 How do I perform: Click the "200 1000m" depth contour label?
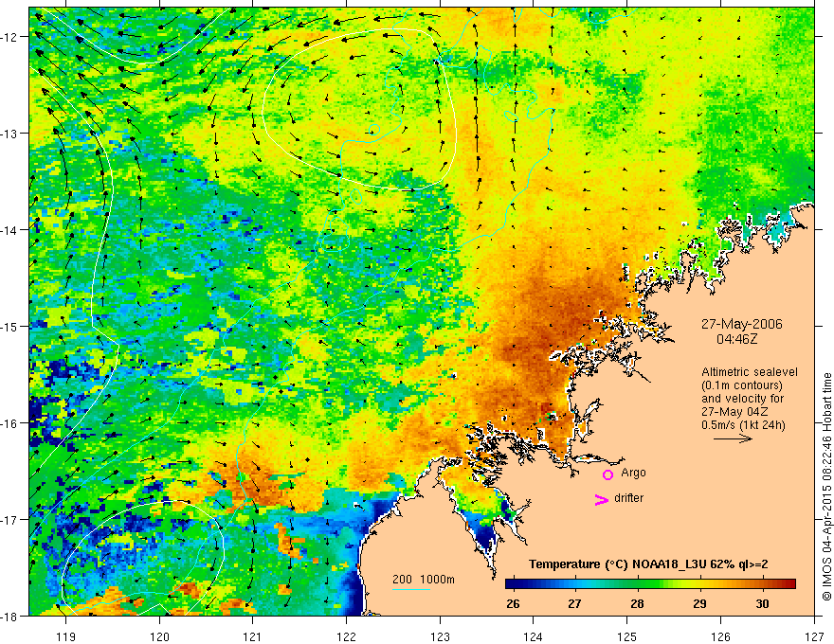pyautogui.click(x=424, y=580)
